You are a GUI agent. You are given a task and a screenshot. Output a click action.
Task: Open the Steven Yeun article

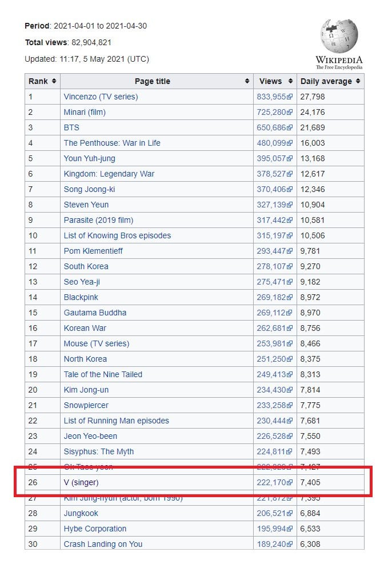[86, 205]
